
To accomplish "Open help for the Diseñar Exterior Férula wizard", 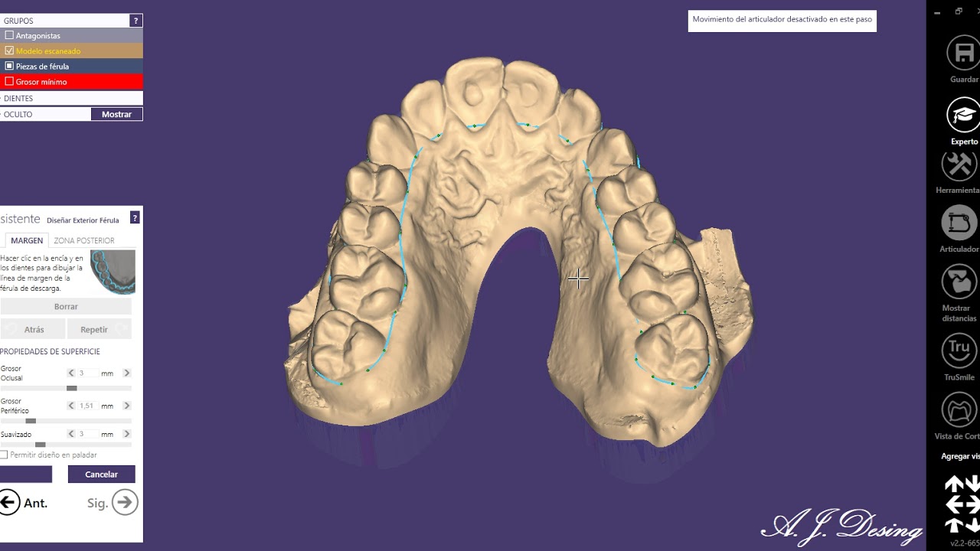I will [x=135, y=218].
